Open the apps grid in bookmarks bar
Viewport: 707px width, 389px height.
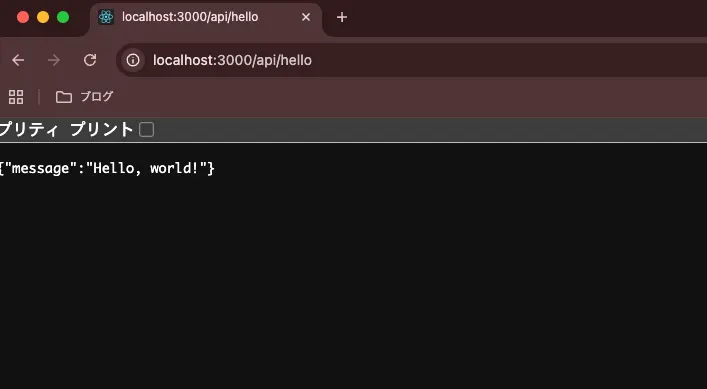(x=16, y=96)
